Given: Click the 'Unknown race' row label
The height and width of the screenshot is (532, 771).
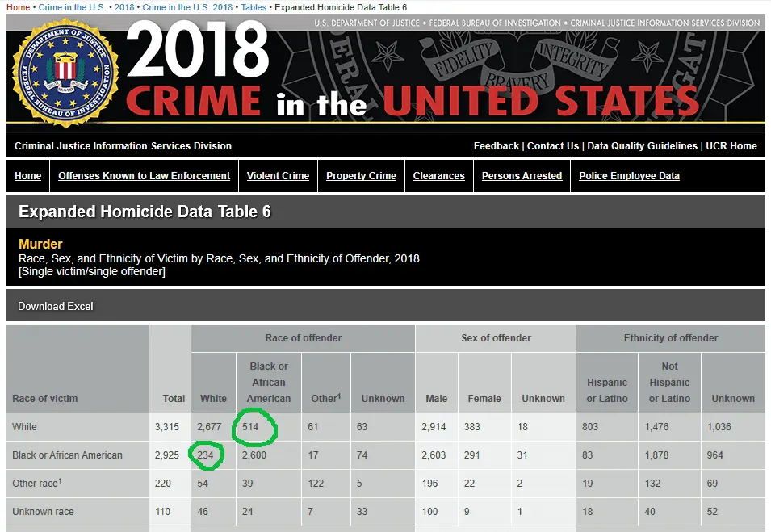Looking at the screenshot, I should pos(44,512).
